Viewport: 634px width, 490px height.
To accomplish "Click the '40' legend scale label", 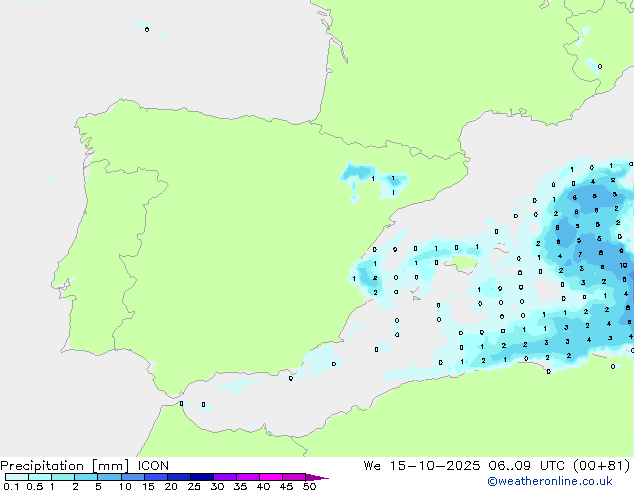I will pyautogui.click(x=263, y=486).
